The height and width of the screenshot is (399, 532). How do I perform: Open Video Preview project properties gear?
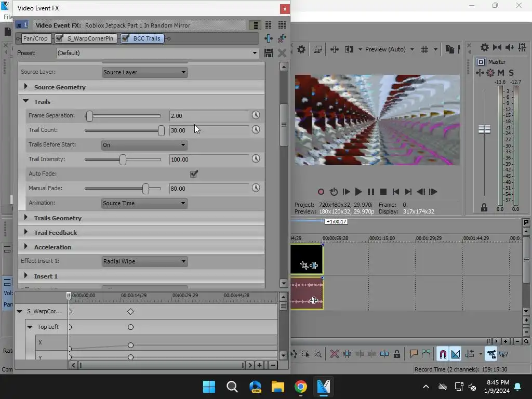click(x=301, y=49)
